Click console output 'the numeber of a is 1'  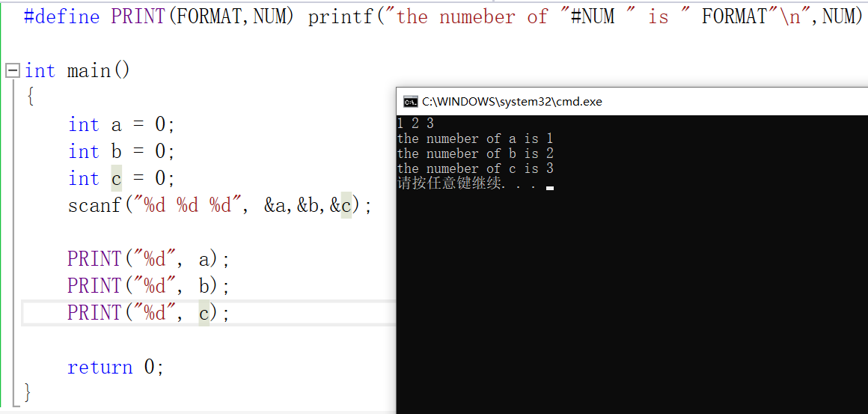point(475,138)
